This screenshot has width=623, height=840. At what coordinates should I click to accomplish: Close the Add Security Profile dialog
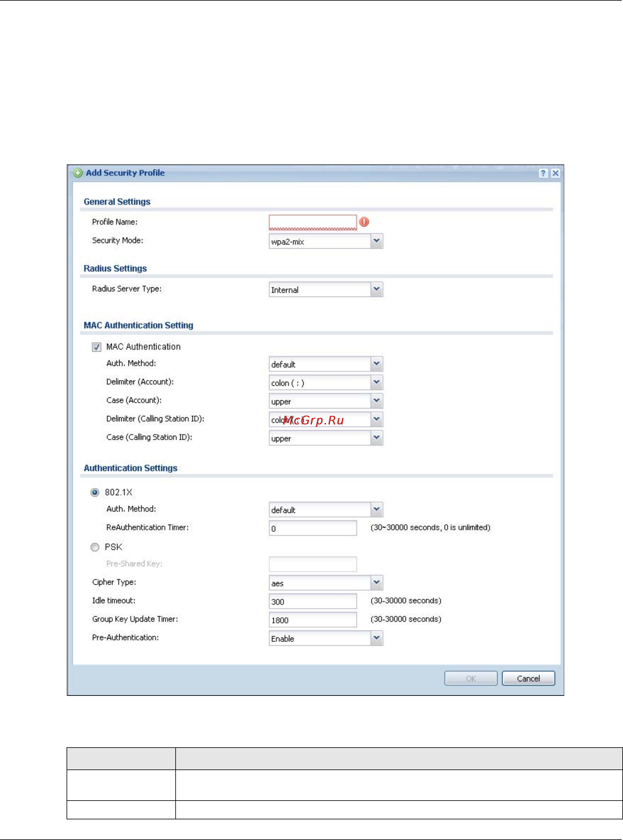tap(555, 173)
